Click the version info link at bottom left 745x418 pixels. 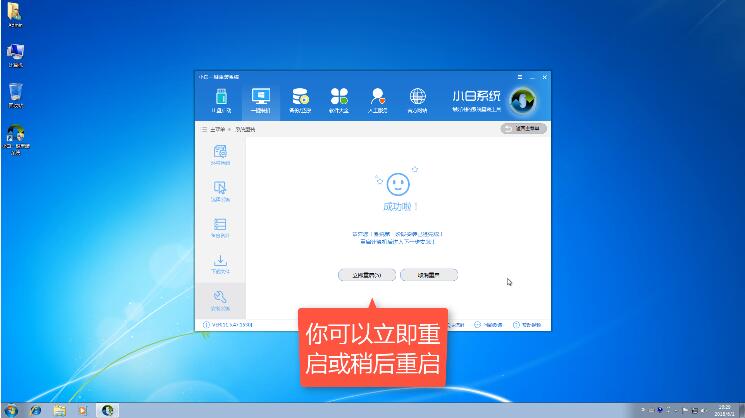230,325
